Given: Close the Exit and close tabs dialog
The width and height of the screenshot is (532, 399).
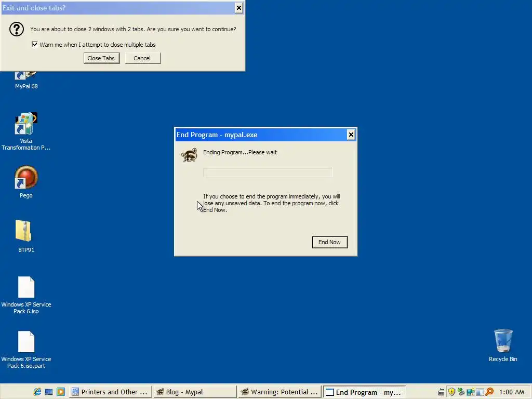Looking at the screenshot, I should pos(239,8).
